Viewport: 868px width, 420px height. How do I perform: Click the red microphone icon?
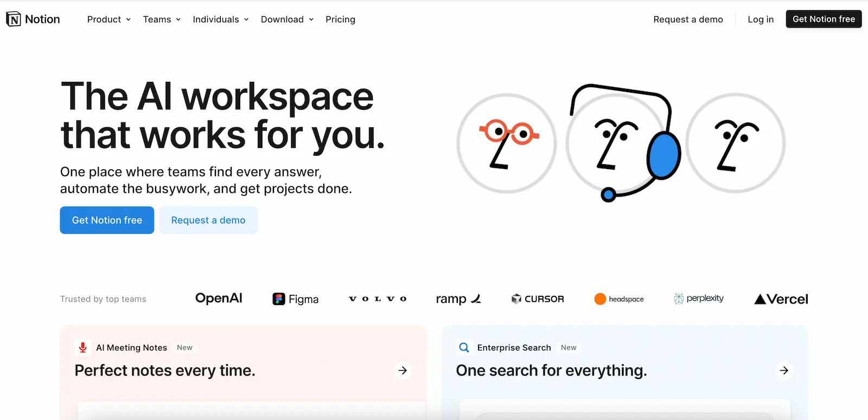(82, 347)
